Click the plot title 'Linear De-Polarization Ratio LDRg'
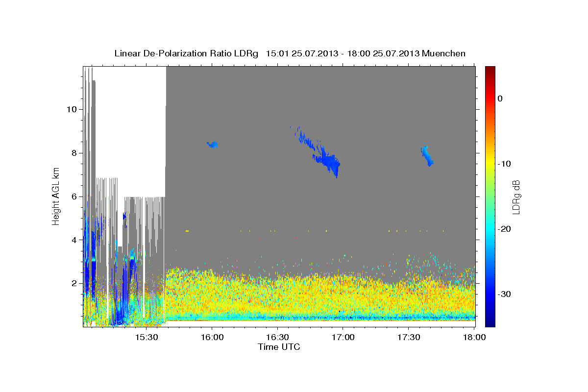The image size is (588, 392). click(x=186, y=53)
